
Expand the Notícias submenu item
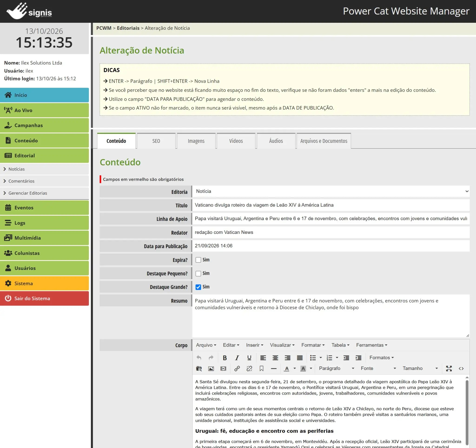click(x=45, y=169)
